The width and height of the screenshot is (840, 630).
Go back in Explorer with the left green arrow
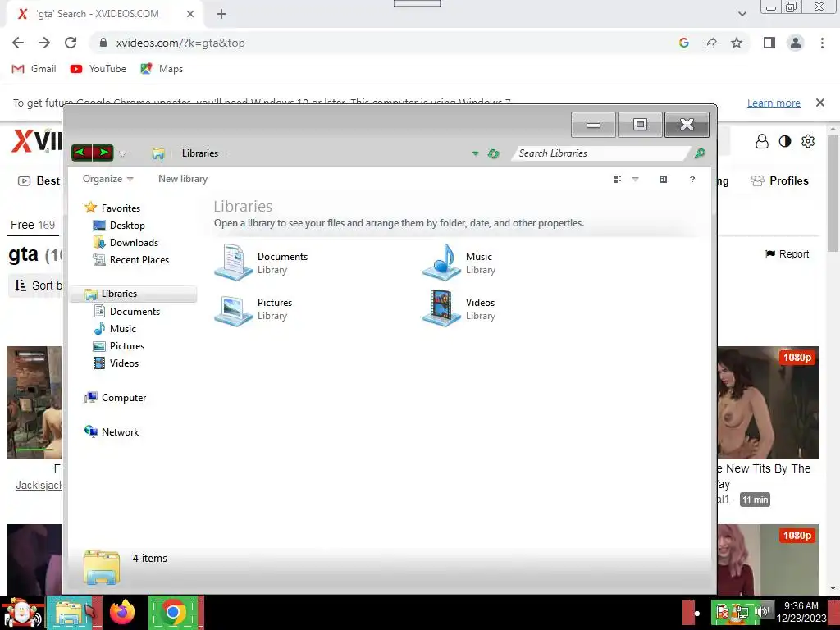(x=81, y=153)
